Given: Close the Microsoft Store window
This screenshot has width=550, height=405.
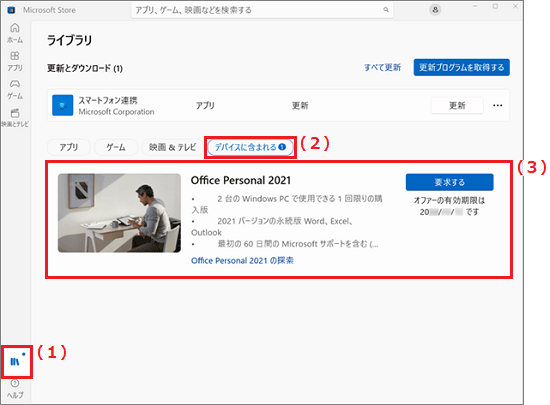Looking at the screenshot, I should 515,6.
